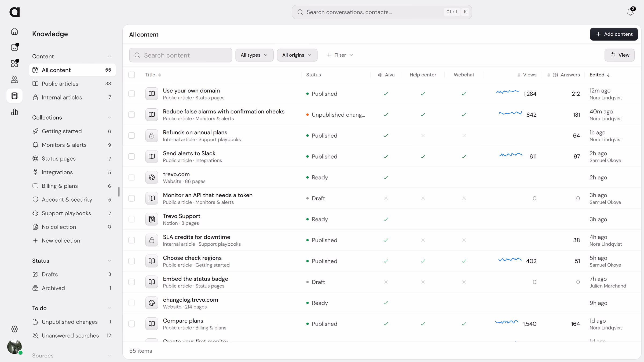Click New collection in sidebar

point(72,241)
